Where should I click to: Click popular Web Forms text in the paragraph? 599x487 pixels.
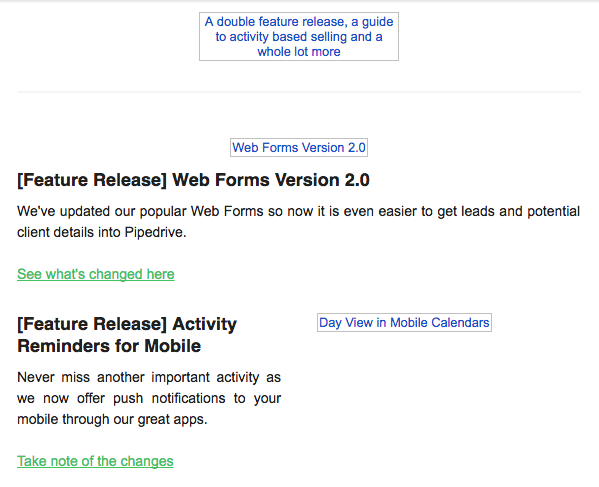(201, 211)
